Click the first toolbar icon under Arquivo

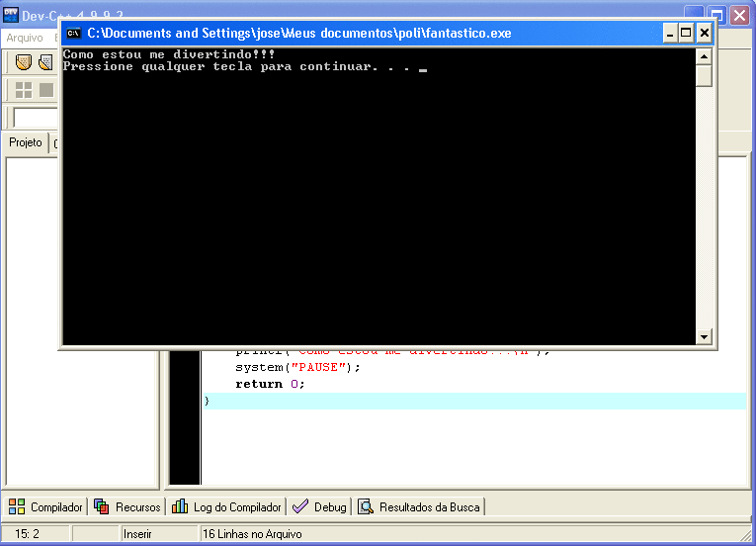(24, 63)
